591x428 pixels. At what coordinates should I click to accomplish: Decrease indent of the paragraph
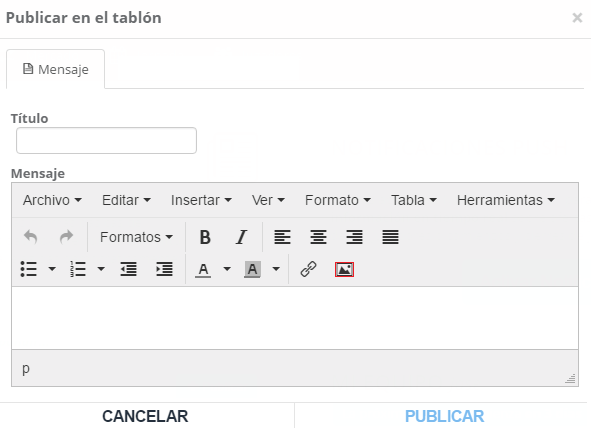click(129, 269)
